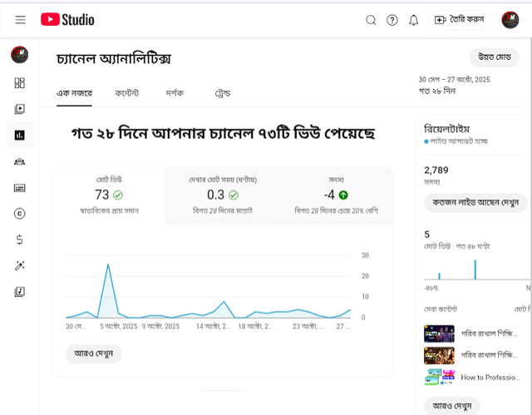532x415 pixels.
Task: Click আরও দেখুন under the main chart
Action: pyautogui.click(x=94, y=353)
